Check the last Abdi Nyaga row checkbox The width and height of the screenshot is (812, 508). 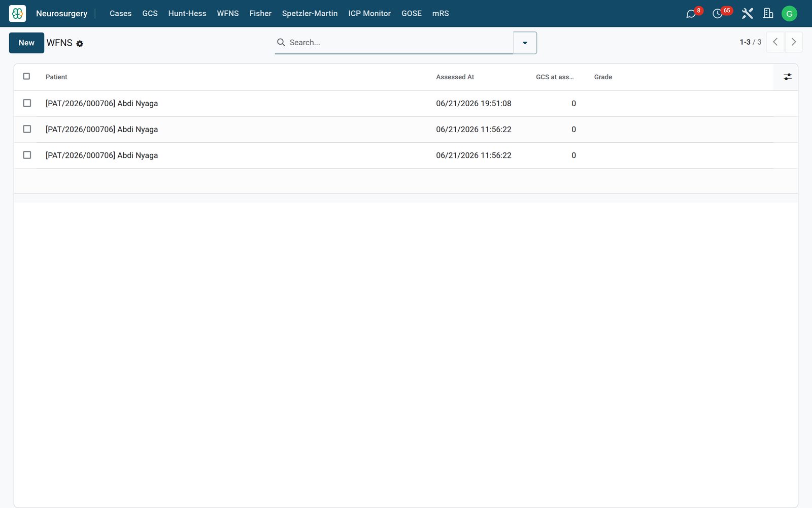[x=27, y=155]
